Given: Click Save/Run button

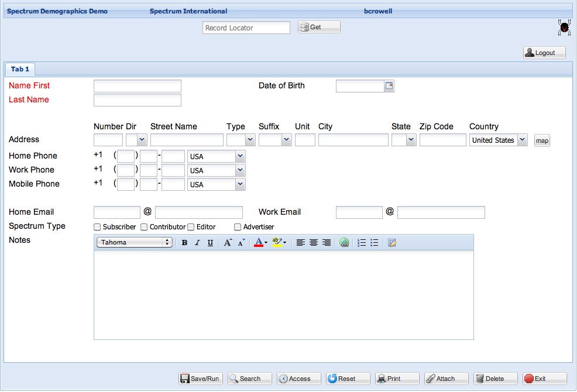Looking at the screenshot, I should [x=201, y=379].
